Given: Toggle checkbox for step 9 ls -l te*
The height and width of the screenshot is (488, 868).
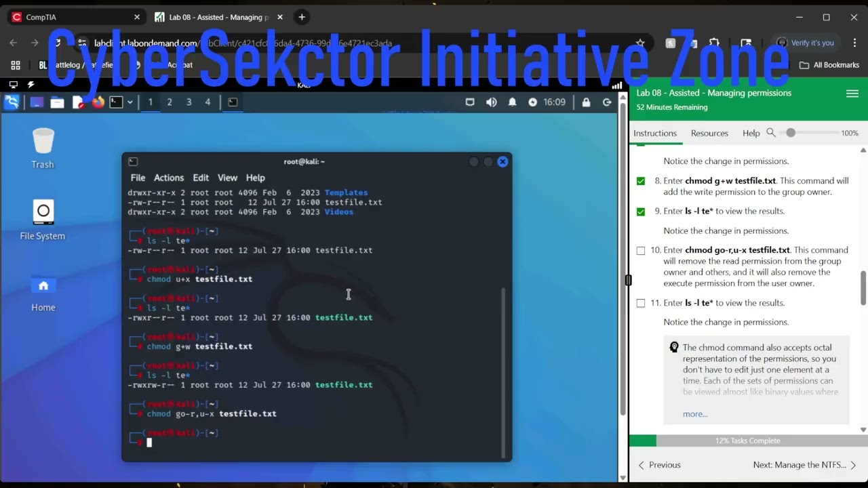Looking at the screenshot, I should click(641, 211).
